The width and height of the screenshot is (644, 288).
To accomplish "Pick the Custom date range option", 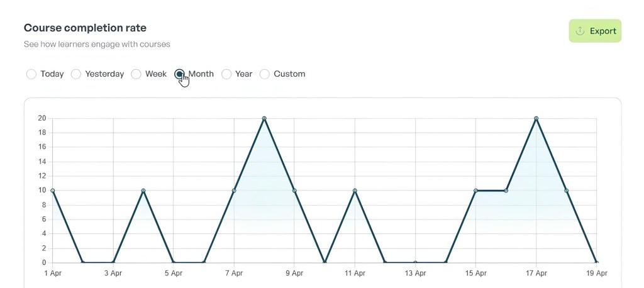I will 265,74.
